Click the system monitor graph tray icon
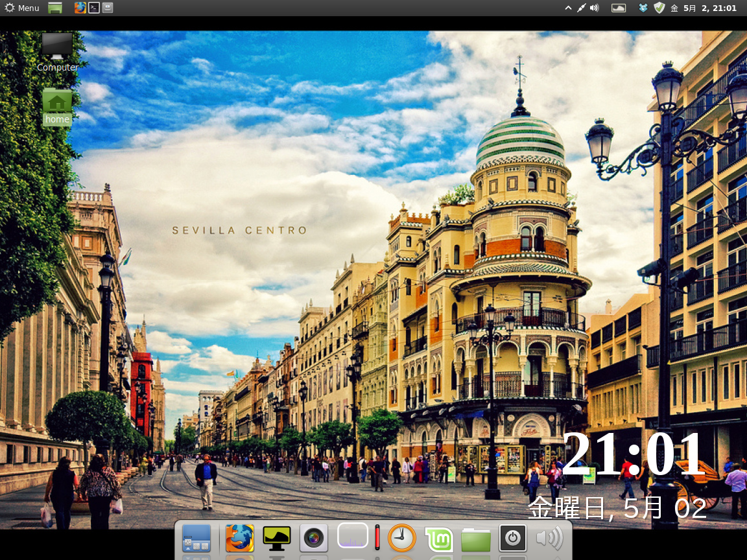This screenshot has width=747, height=560. tap(619, 8)
